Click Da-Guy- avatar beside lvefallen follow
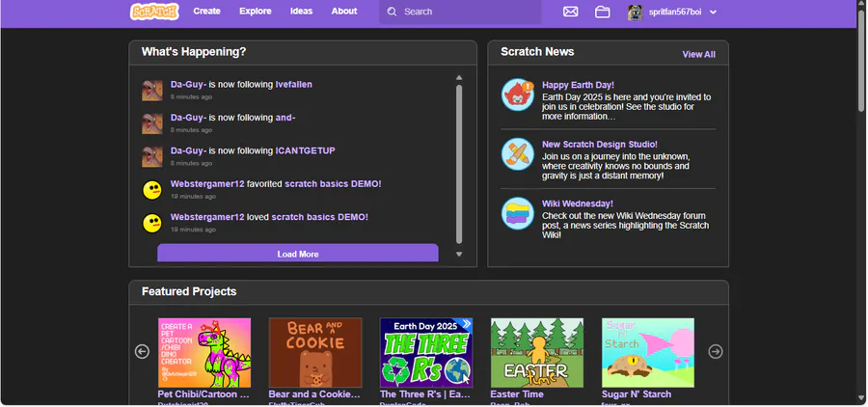This screenshot has height=407, width=868. (152, 91)
